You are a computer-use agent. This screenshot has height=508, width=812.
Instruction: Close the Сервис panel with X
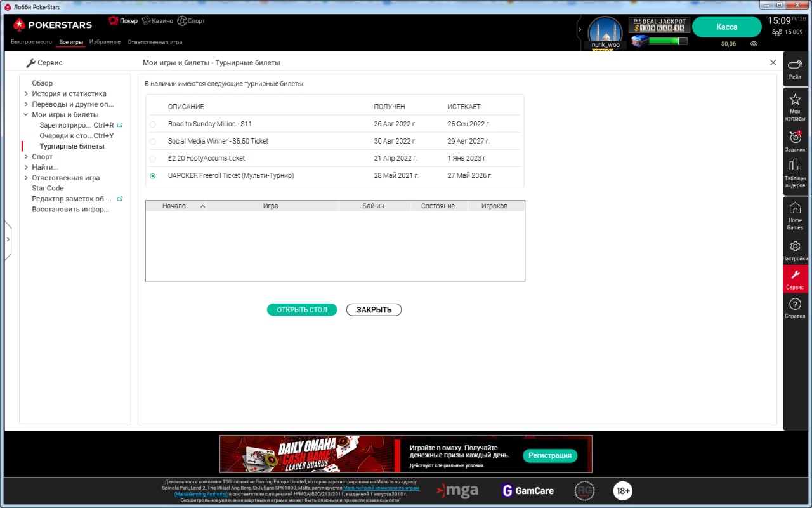(773, 63)
